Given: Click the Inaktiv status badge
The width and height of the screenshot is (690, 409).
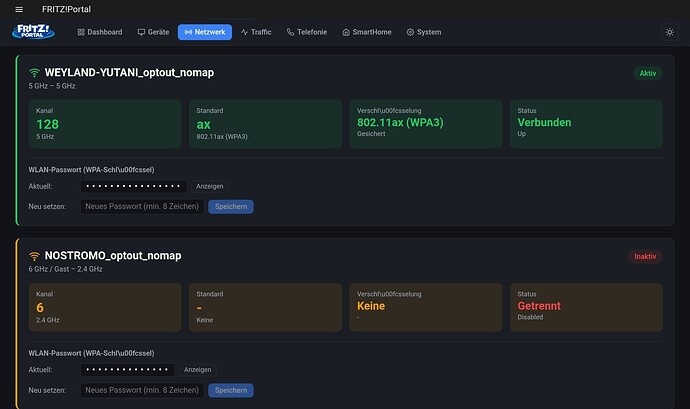Looking at the screenshot, I should pyautogui.click(x=645, y=257).
